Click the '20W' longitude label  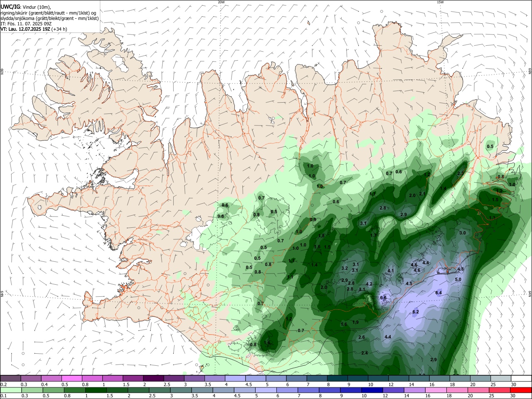(221, 2)
